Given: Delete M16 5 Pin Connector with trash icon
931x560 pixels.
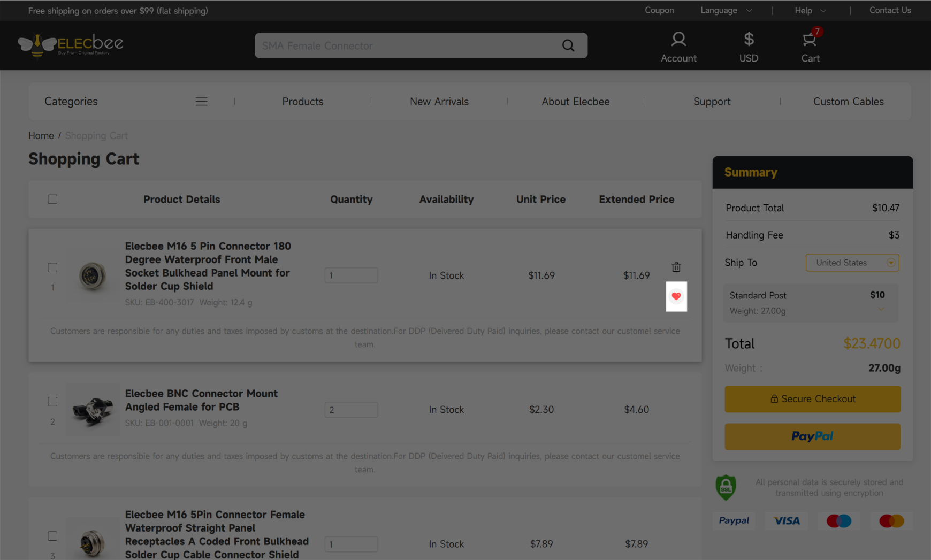Looking at the screenshot, I should (676, 267).
